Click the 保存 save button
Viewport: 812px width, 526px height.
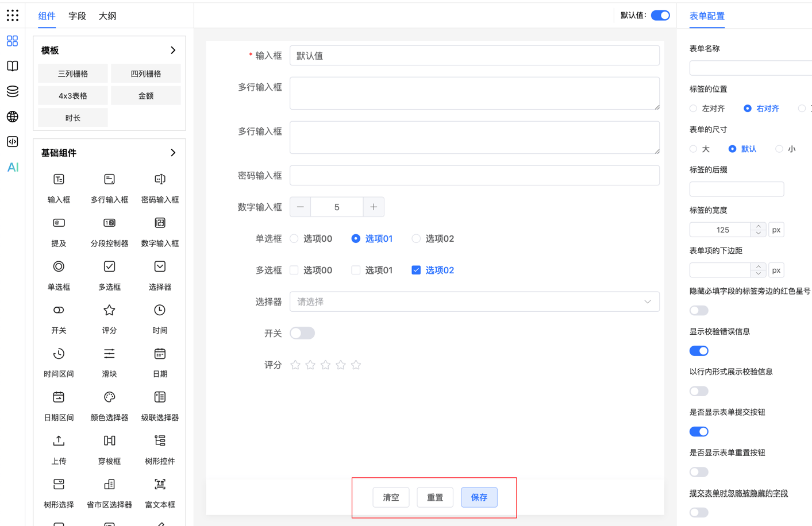pos(479,497)
